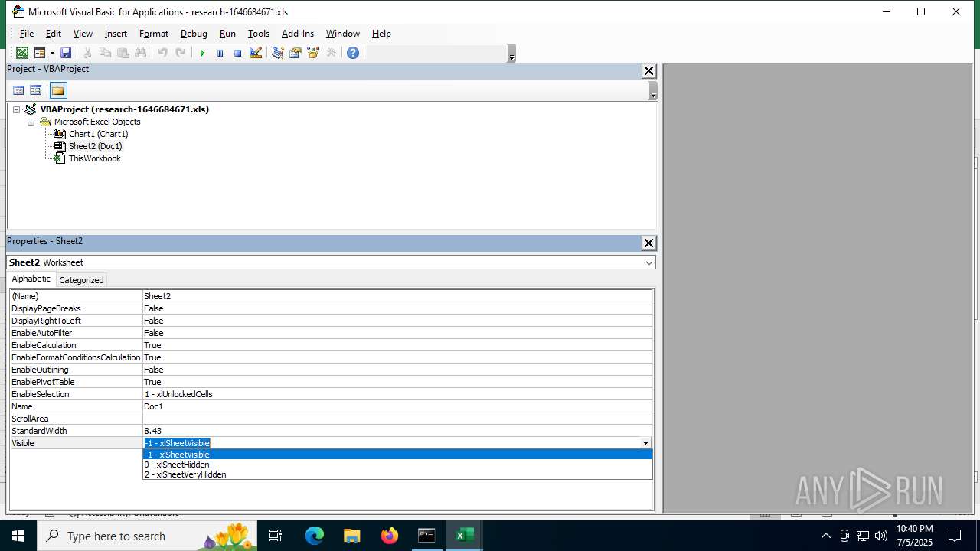Select the empty ScrollArea property value
980x551 pixels.
pyautogui.click(x=397, y=419)
